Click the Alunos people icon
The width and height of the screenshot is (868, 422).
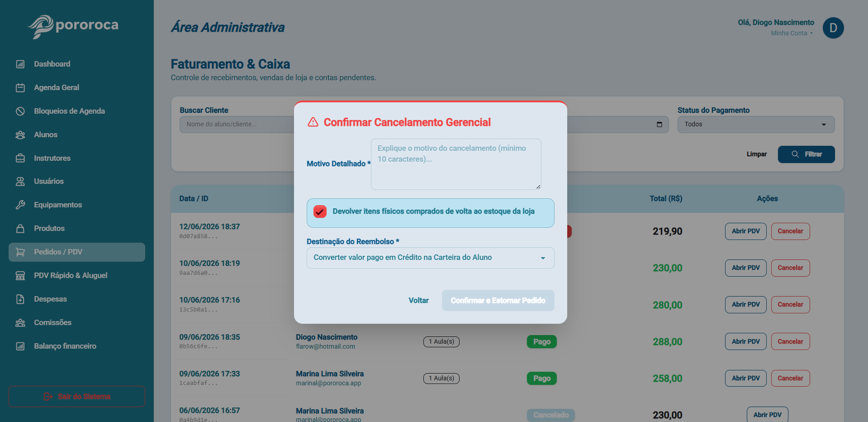(x=20, y=135)
